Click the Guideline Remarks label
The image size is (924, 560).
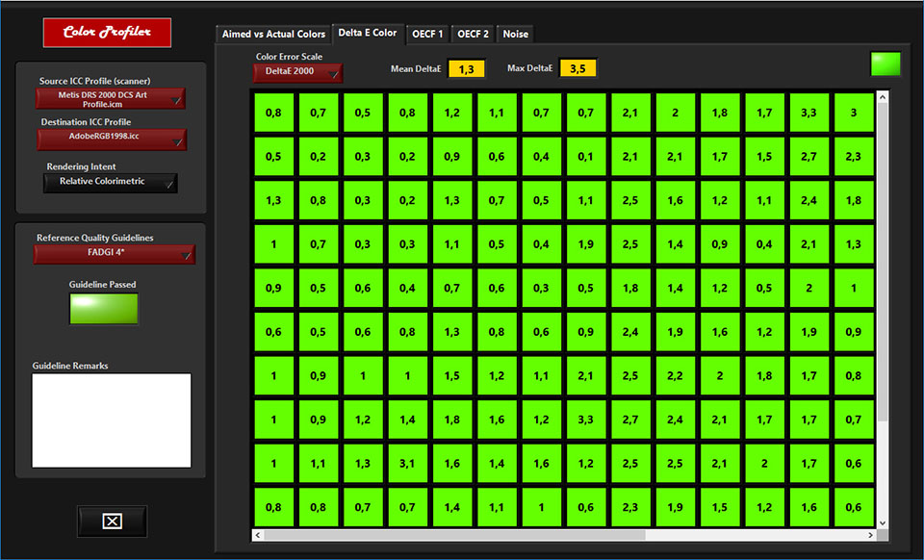[70, 366]
